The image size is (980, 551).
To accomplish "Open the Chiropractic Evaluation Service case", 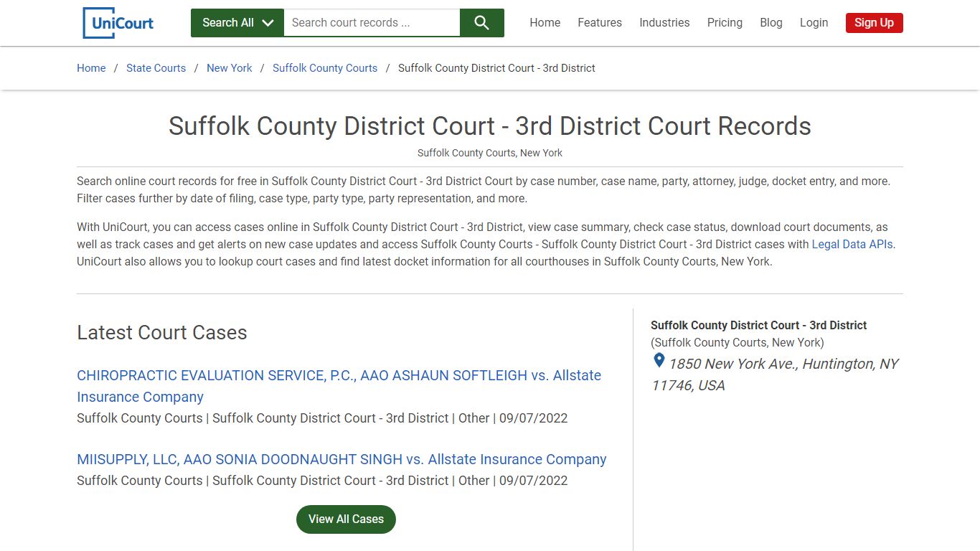I will [x=339, y=386].
